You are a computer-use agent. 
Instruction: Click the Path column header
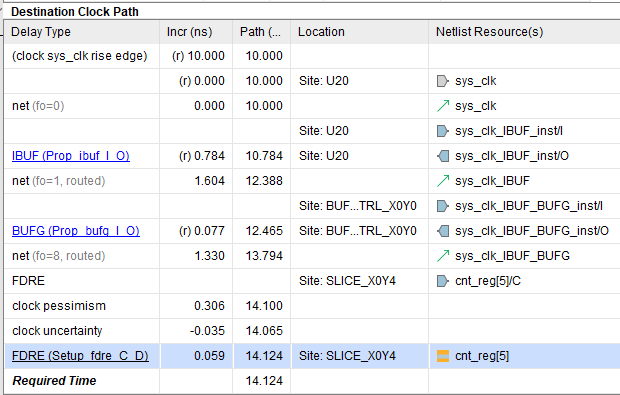pos(260,32)
